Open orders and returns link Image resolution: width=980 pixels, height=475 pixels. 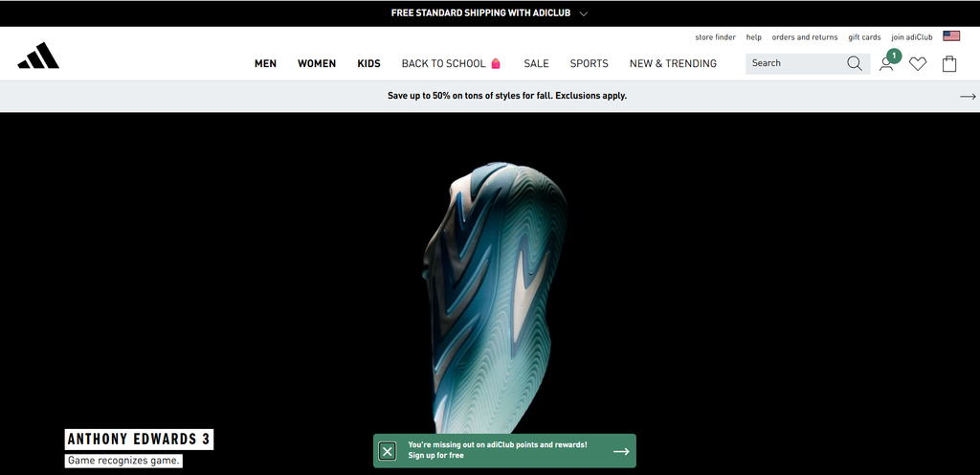804,37
